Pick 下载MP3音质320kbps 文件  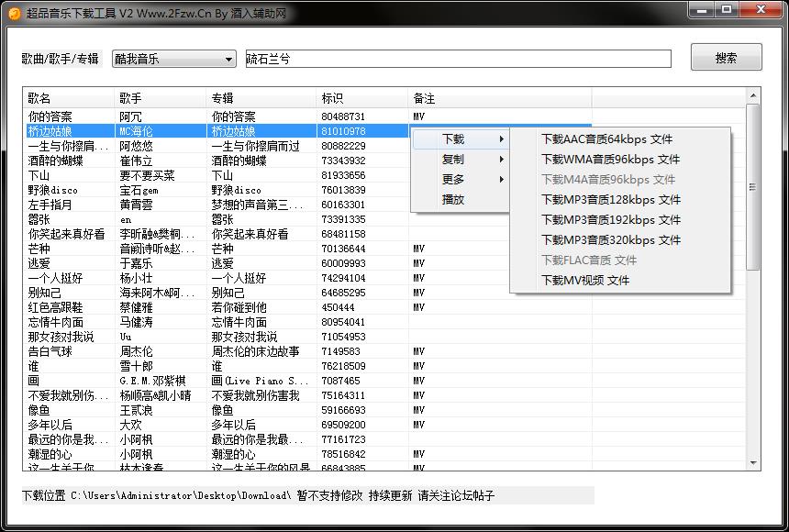point(610,240)
